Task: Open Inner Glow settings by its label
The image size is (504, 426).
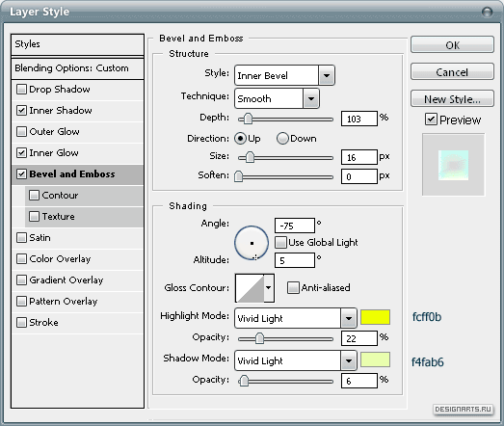Action: (x=54, y=152)
